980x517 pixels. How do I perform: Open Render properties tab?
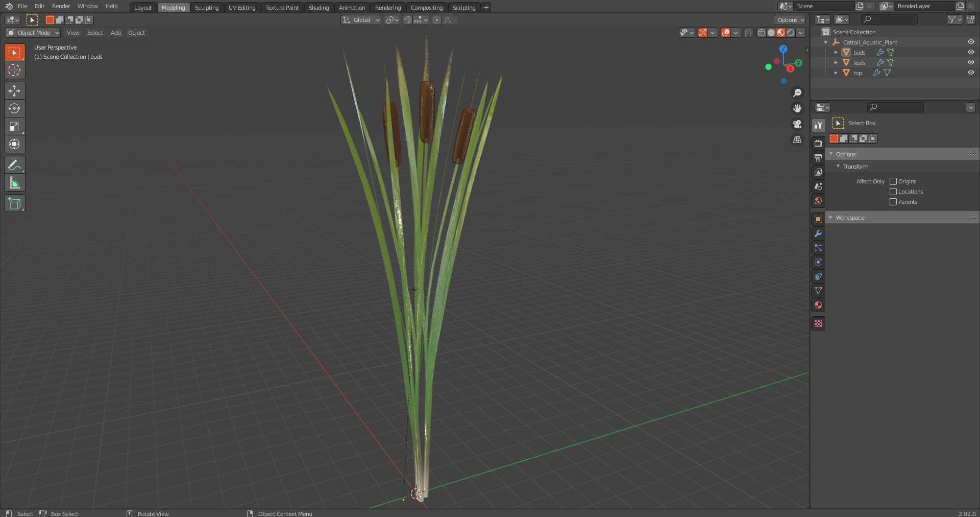click(818, 144)
